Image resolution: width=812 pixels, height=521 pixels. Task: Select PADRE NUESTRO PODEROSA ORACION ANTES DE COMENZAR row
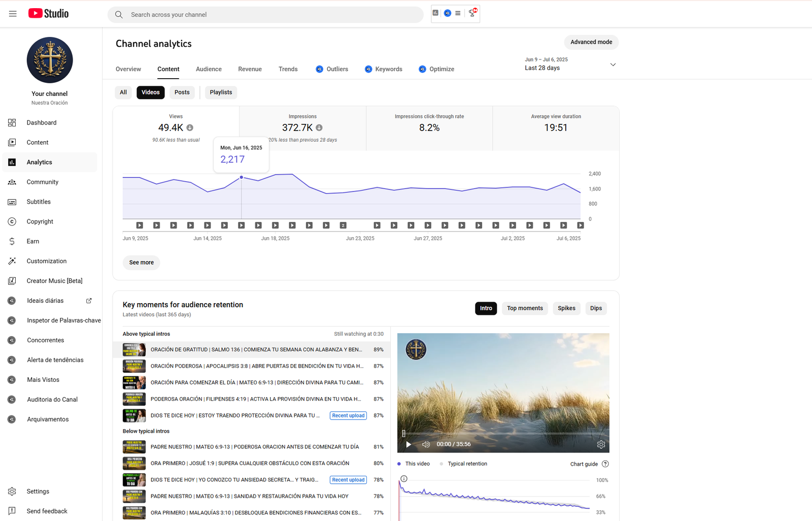[x=252, y=447]
